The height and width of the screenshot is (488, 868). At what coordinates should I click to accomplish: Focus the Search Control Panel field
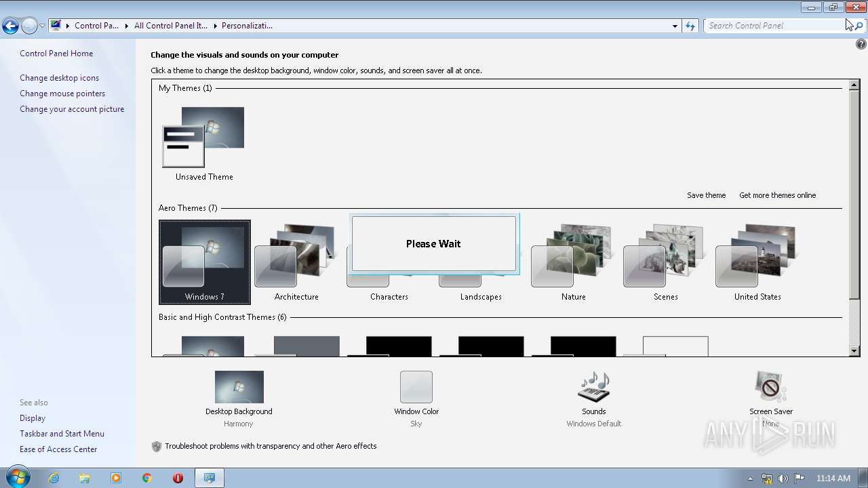pyautogui.click(x=776, y=26)
